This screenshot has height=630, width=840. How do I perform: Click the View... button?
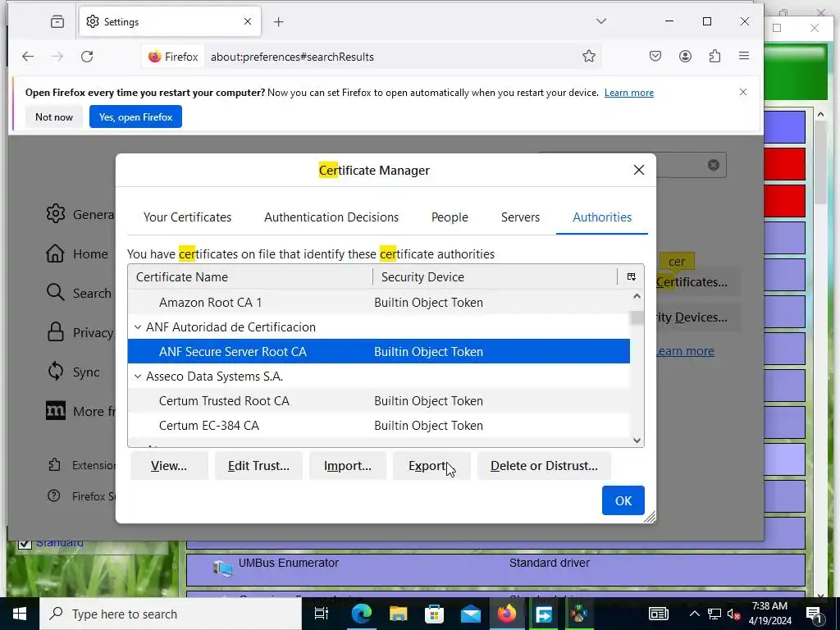tap(169, 466)
